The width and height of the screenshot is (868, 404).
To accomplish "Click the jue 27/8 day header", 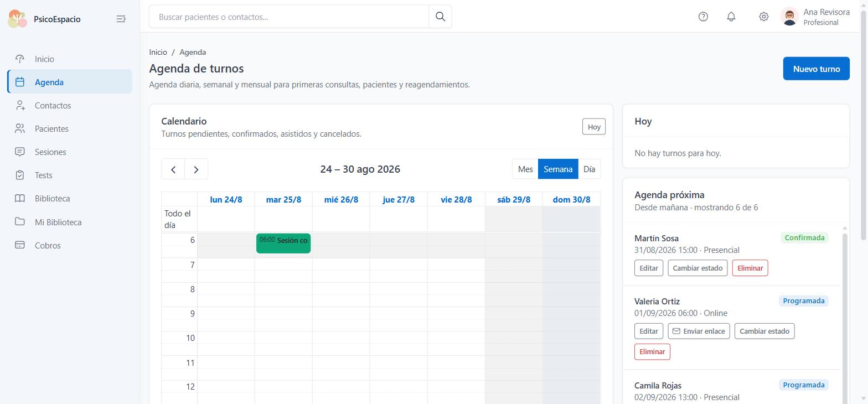I will pyautogui.click(x=399, y=199).
